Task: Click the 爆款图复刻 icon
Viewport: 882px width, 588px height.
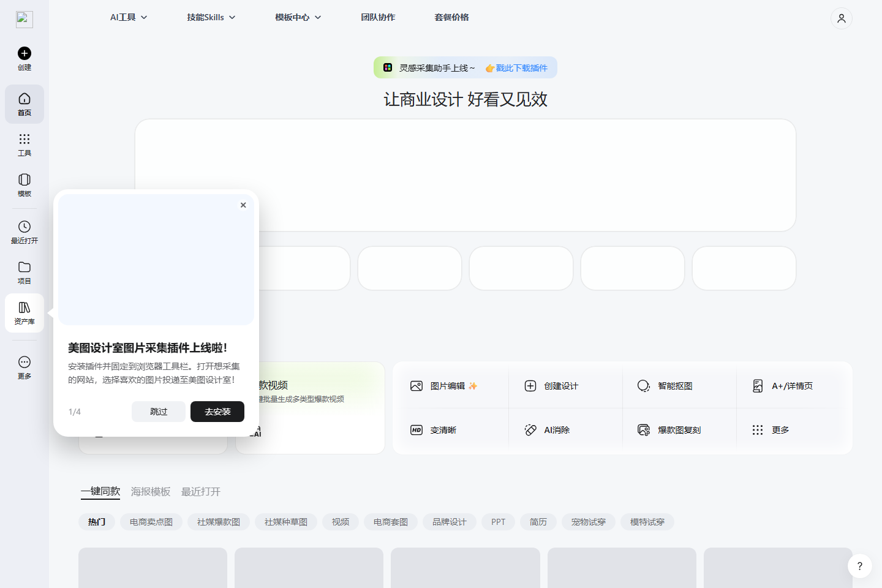Action: pos(644,430)
